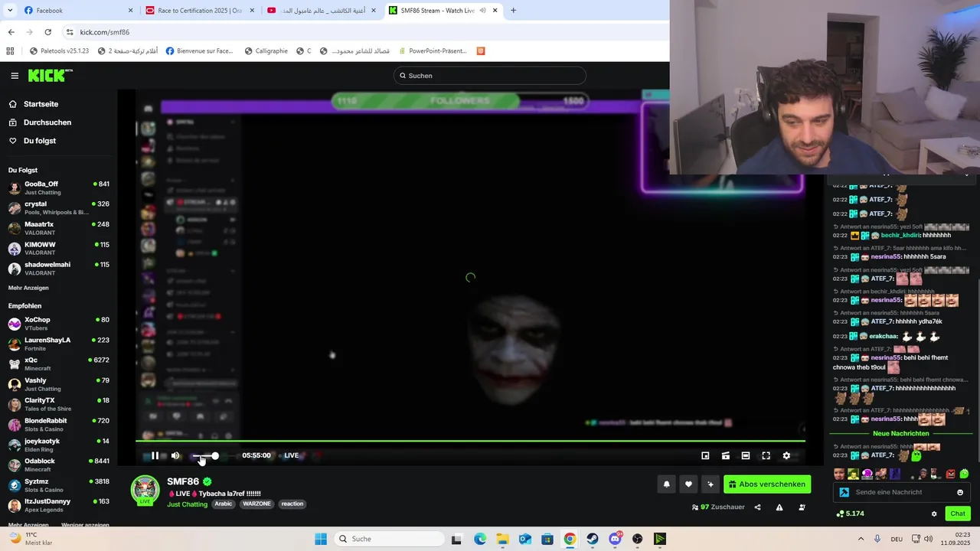Insert the red angry face emote
Screen dimensions: 980x551
[x=951, y=474]
